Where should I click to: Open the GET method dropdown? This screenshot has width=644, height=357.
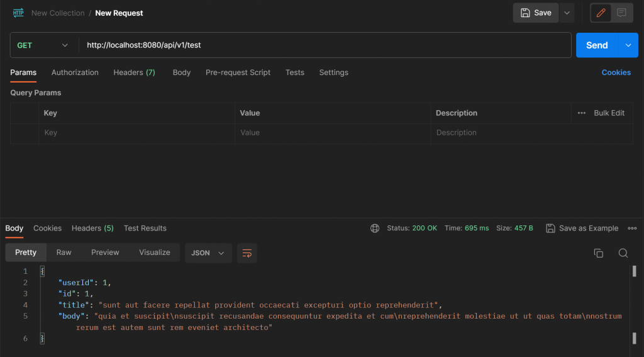click(x=43, y=45)
